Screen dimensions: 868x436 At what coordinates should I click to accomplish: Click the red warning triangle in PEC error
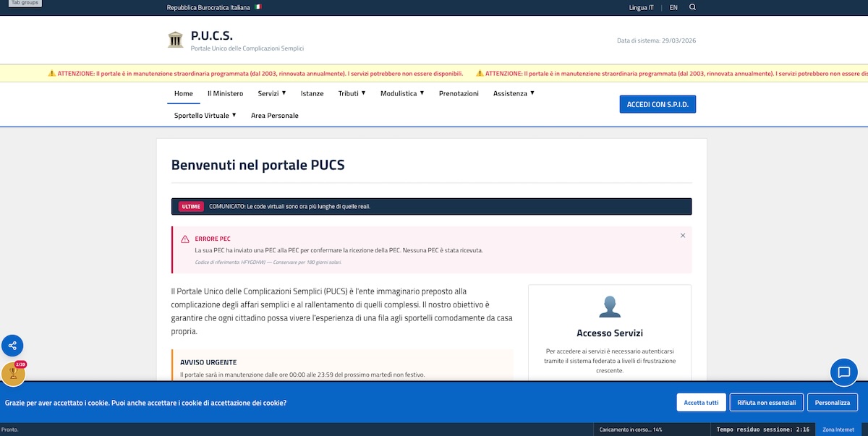tap(185, 239)
